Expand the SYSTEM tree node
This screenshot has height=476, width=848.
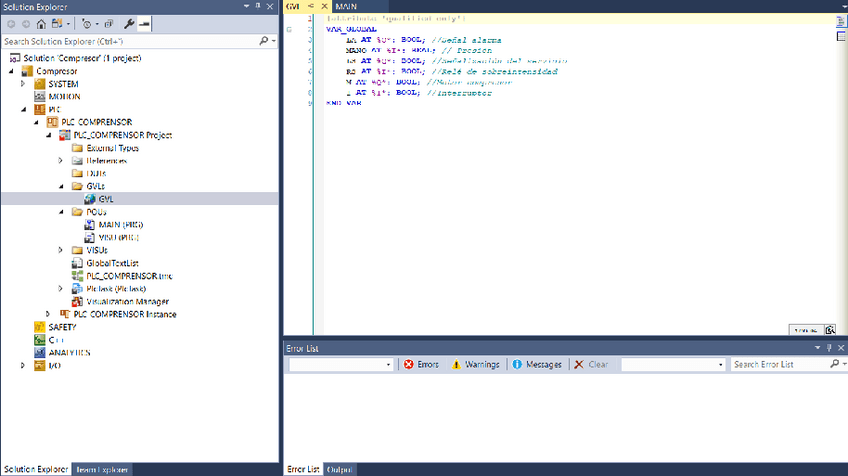(23, 84)
